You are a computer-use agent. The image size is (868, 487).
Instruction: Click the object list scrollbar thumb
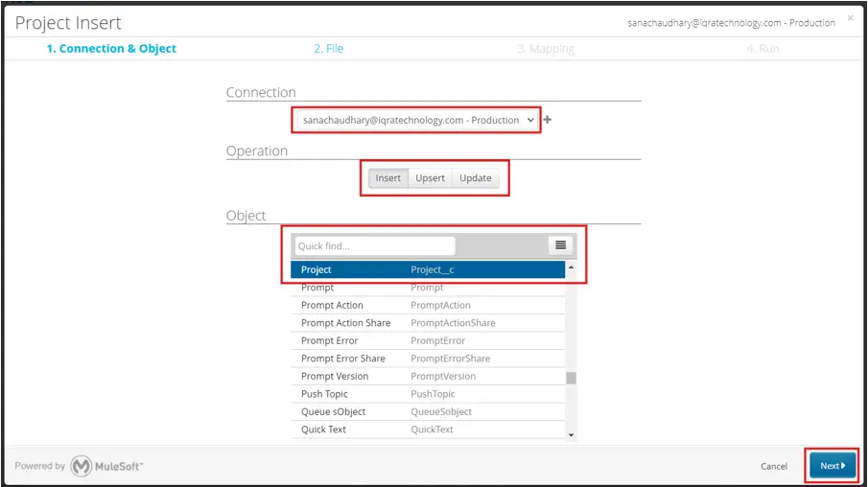pos(571,378)
